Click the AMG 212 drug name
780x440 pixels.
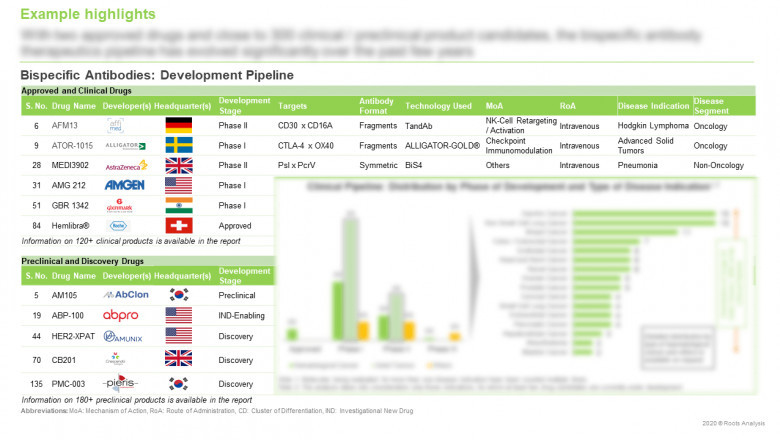pos(69,185)
